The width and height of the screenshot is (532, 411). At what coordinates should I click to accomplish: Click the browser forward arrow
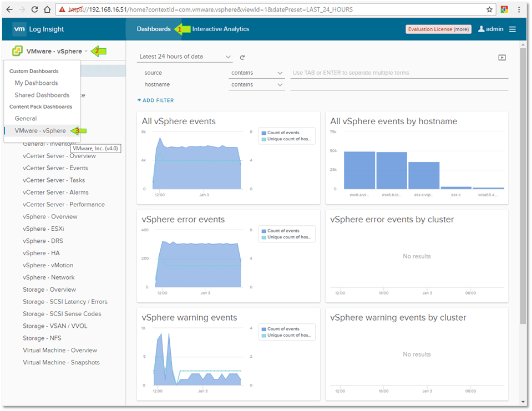click(x=22, y=9)
